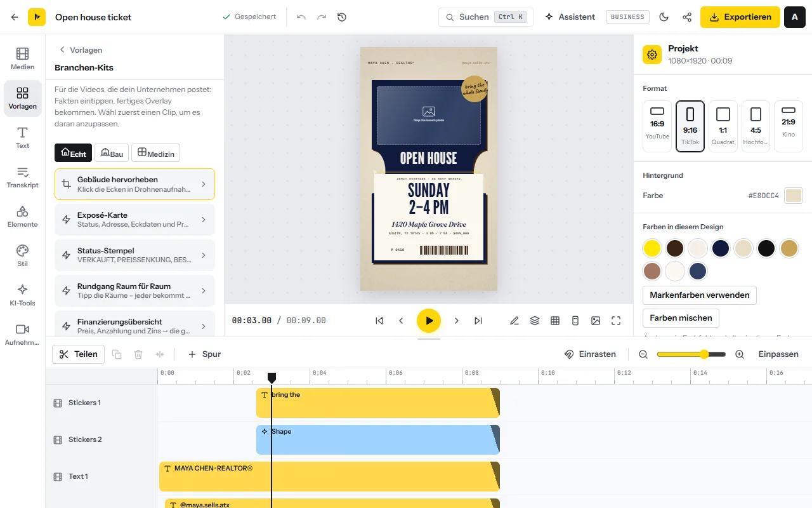
Task: Adjust the timeline zoom slider
Action: [x=691, y=354]
